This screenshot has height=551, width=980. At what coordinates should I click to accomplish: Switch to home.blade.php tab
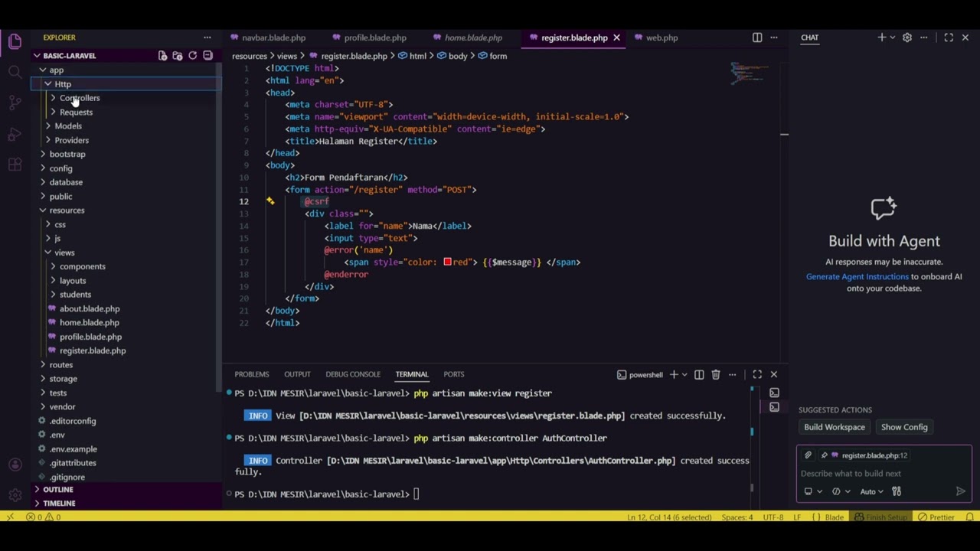pyautogui.click(x=473, y=37)
